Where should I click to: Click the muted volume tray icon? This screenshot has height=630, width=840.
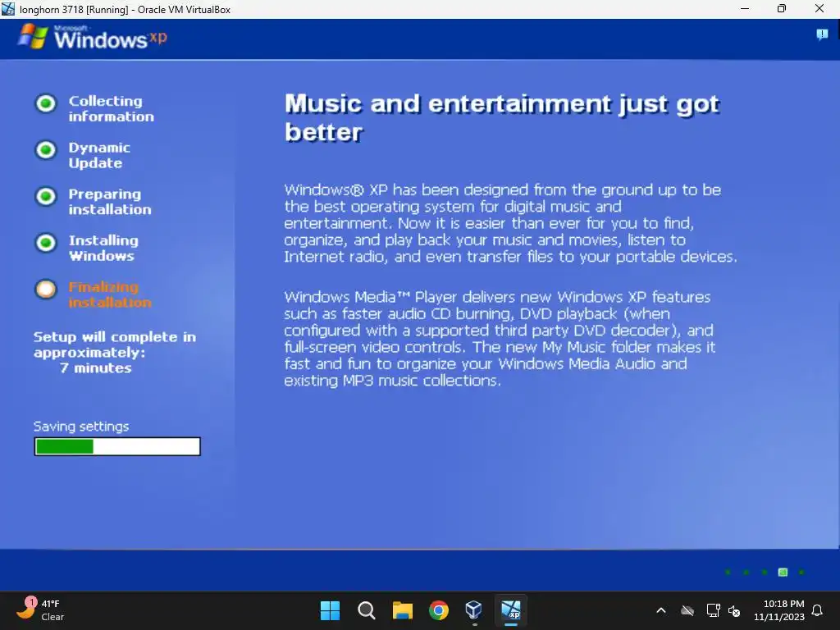point(734,610)
